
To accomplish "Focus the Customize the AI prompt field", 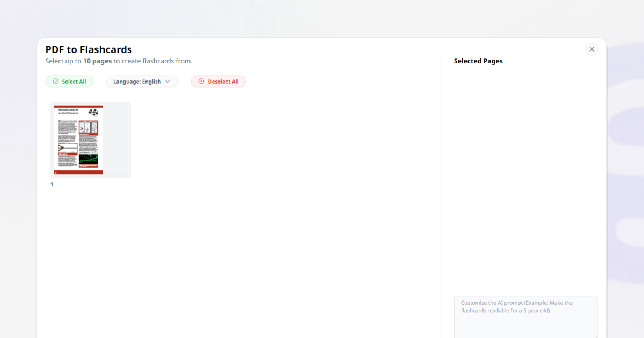I will pyautogui.click(x=526, y=317).
